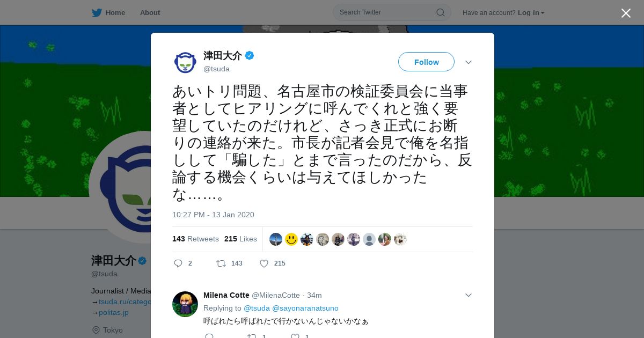View the 143 Retweets list
Viewport: 644px width, 338px height.
pos(195,239)
